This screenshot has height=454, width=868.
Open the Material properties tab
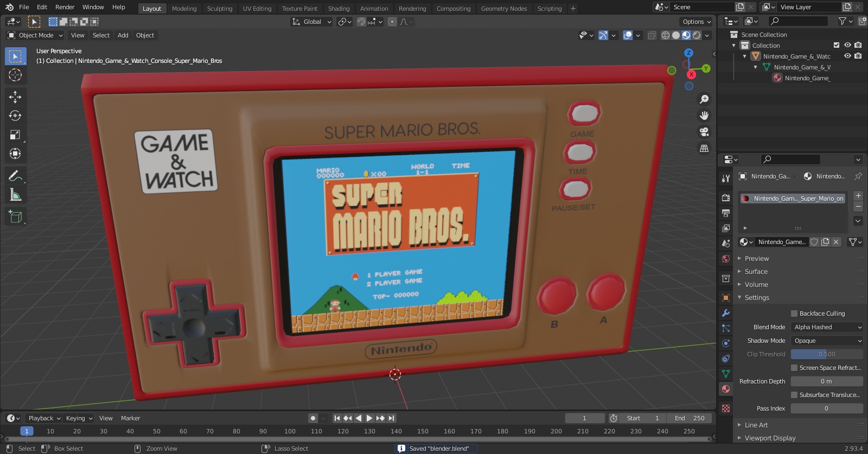pos(726,389)
